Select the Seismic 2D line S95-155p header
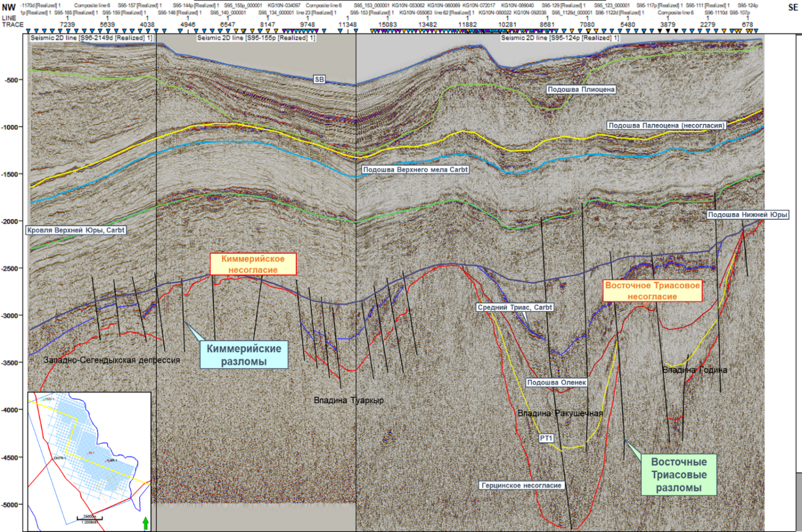 [256, 38]
